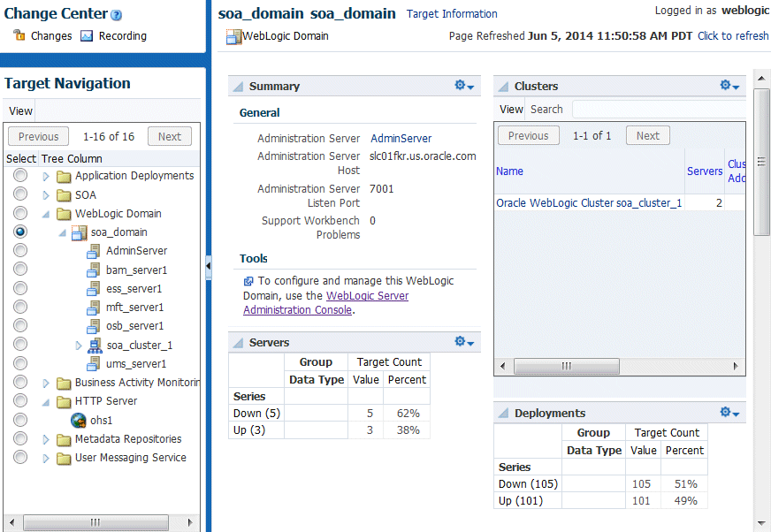This screenshot has width=771, height=532.
Task: Click the WebLogic Domain header icon
Action: click(x=233, y=36)
